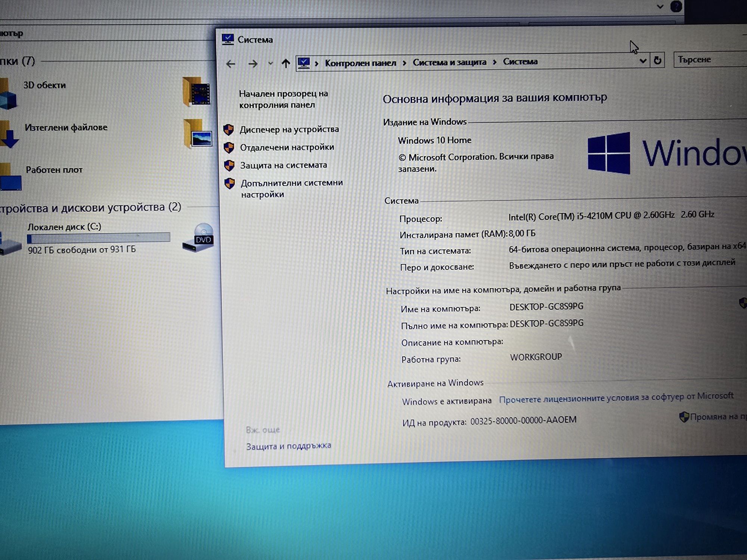Collapse ribbon chevron in Explorer window
The height and width of the screenshot is (560, 747).
click(x=660, y=7)
